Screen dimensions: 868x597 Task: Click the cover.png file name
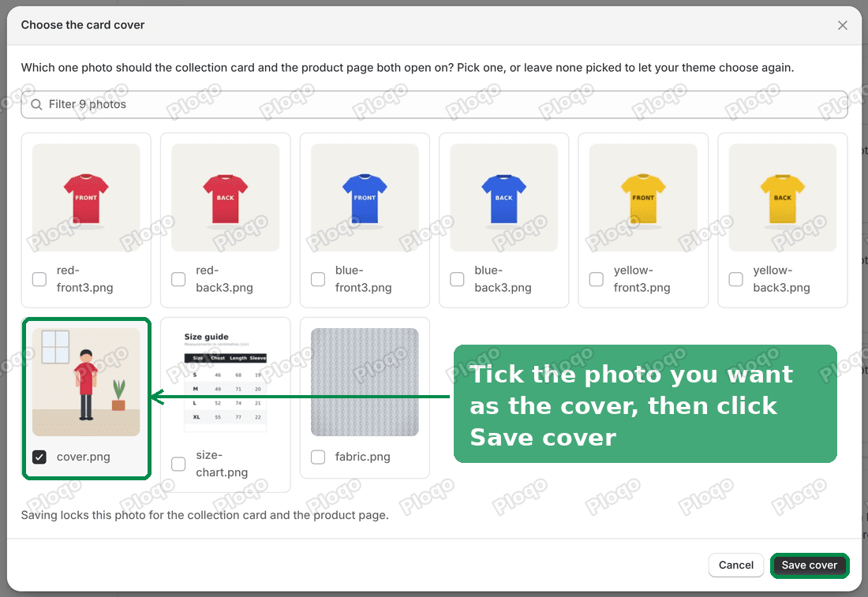click(84, 457)
